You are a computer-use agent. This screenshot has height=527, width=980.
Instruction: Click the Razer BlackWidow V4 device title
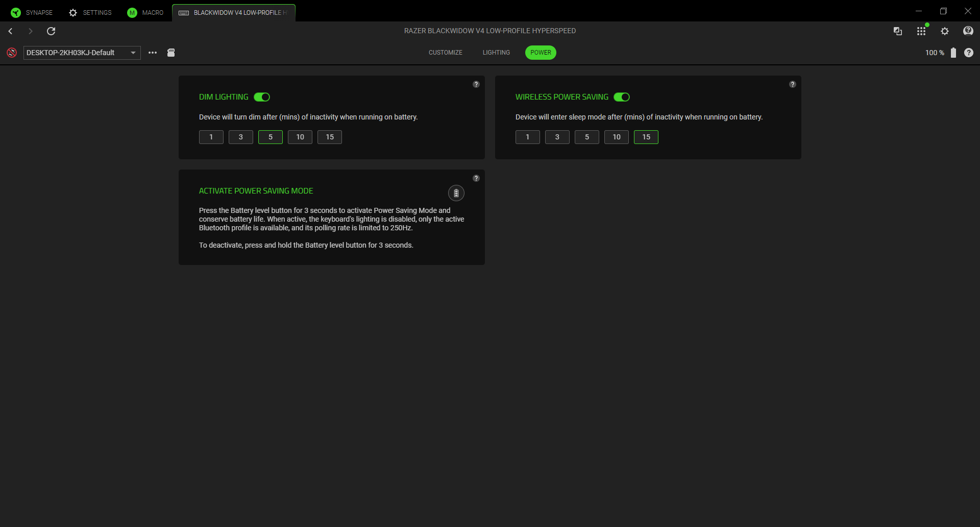pos(490,31)
